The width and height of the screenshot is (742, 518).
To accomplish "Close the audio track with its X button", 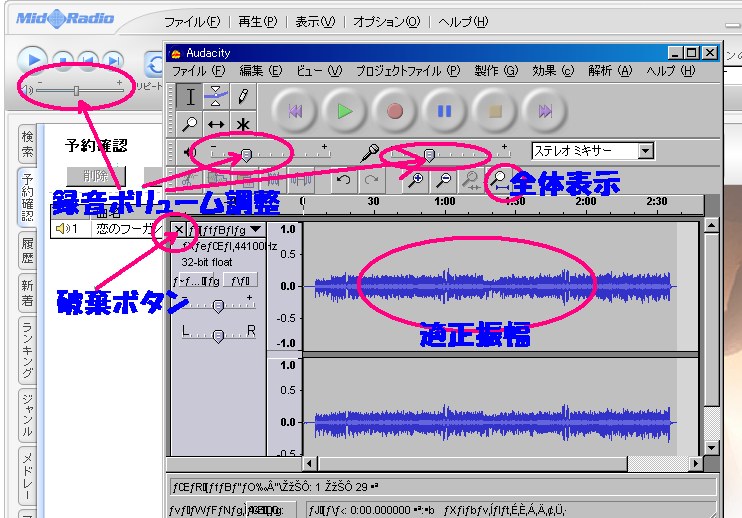I will [x=178, y=230].
